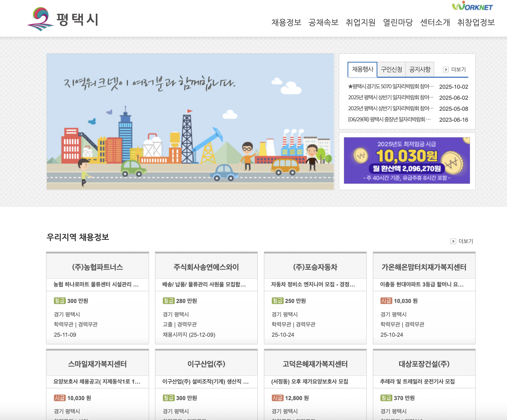Switch to the 구인신청 tab
This screenshot has height=420, width=507.
point(392,69)
